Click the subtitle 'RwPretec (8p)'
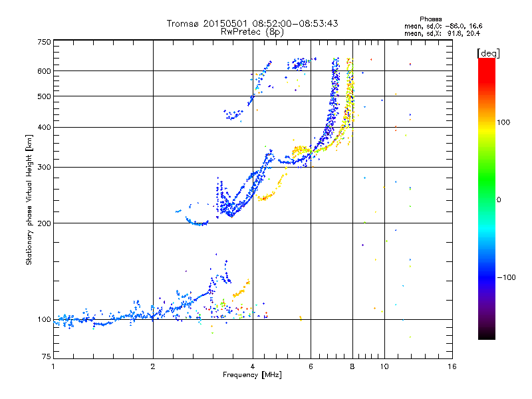The width and height of the screenshot is (532, 399). click(x=252, y=32)
